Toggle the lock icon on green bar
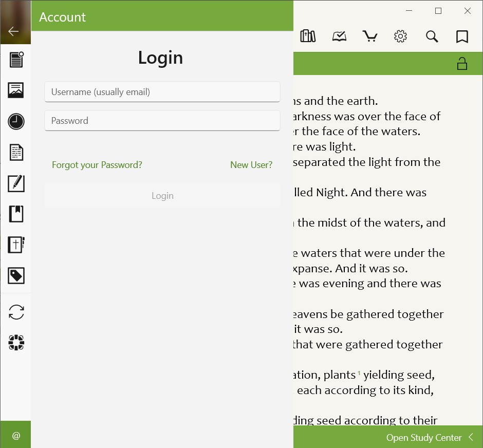Viewport: 483px width, 448px height. 462,64
